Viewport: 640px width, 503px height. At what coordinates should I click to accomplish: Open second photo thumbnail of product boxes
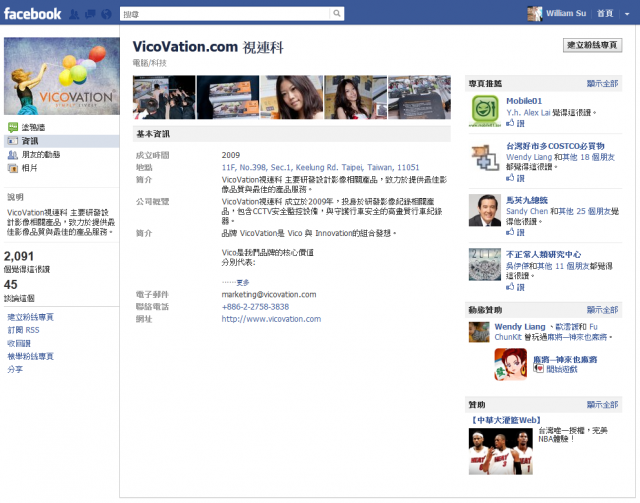[228, 97]
